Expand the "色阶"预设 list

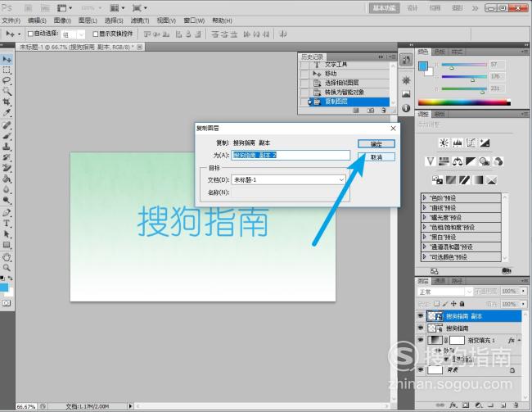424,197
